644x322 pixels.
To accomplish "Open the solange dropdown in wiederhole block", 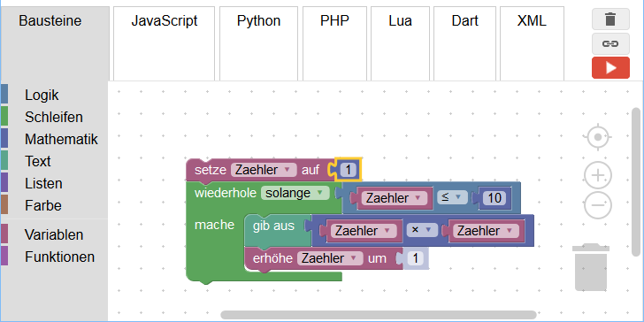I will 295,193.
